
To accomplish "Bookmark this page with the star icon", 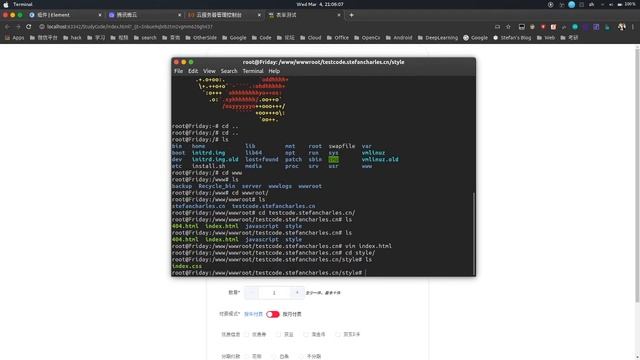I will click(508, 27).
